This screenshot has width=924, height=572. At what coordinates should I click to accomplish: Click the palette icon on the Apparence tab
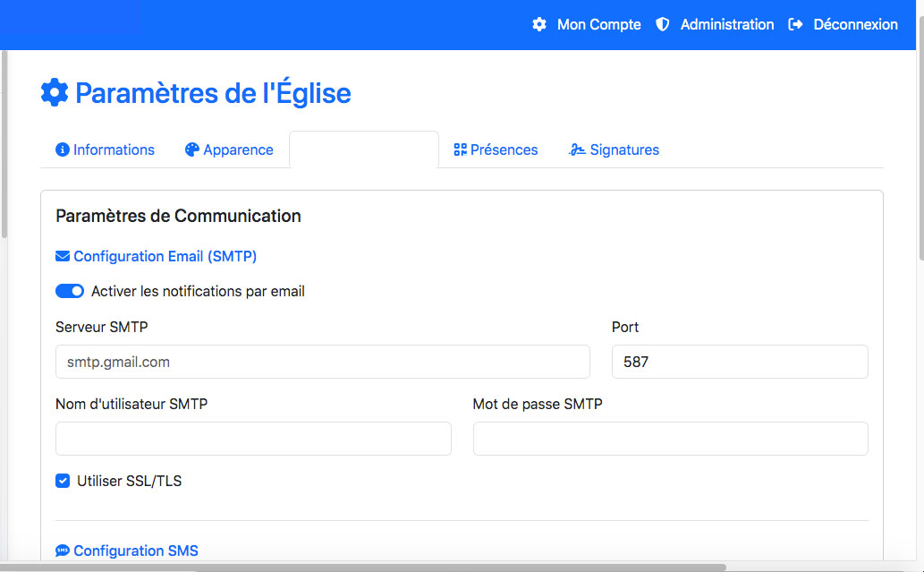192,150
